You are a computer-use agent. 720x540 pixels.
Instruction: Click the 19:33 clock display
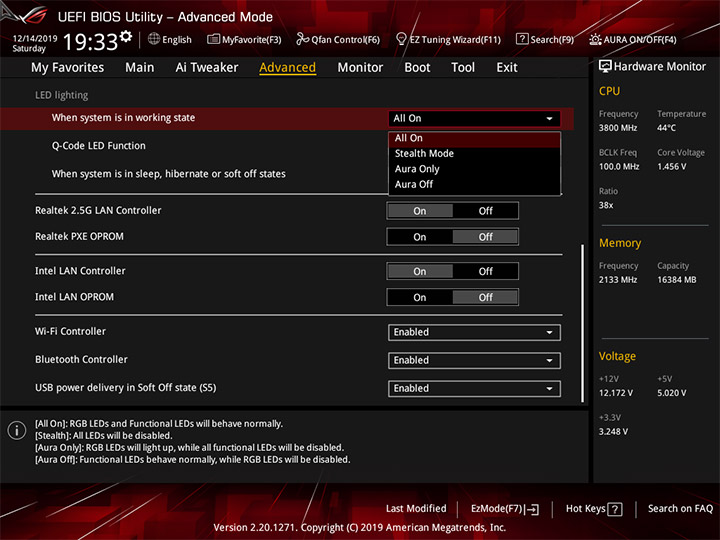[x=90, y=42]
